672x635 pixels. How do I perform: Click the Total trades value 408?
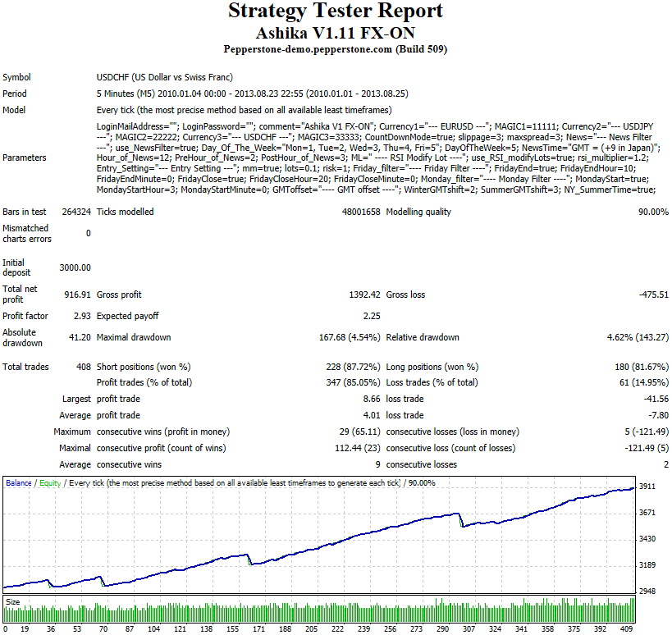82,367
